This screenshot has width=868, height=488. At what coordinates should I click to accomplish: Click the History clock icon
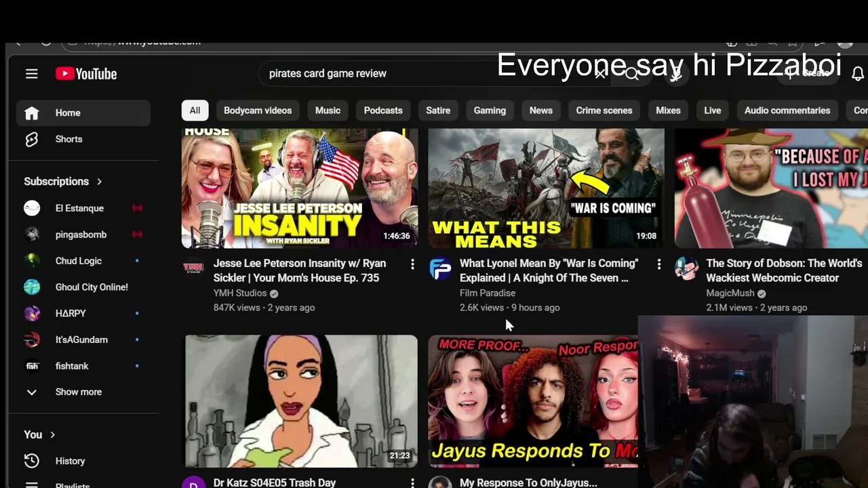32,461
